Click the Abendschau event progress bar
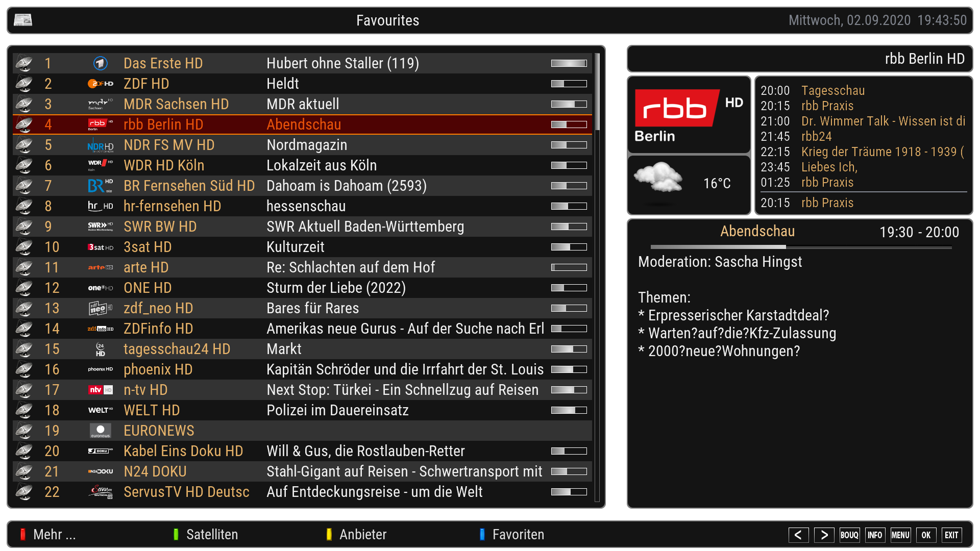The width and height of the screenshot is (980, 551). click(800, 247)
